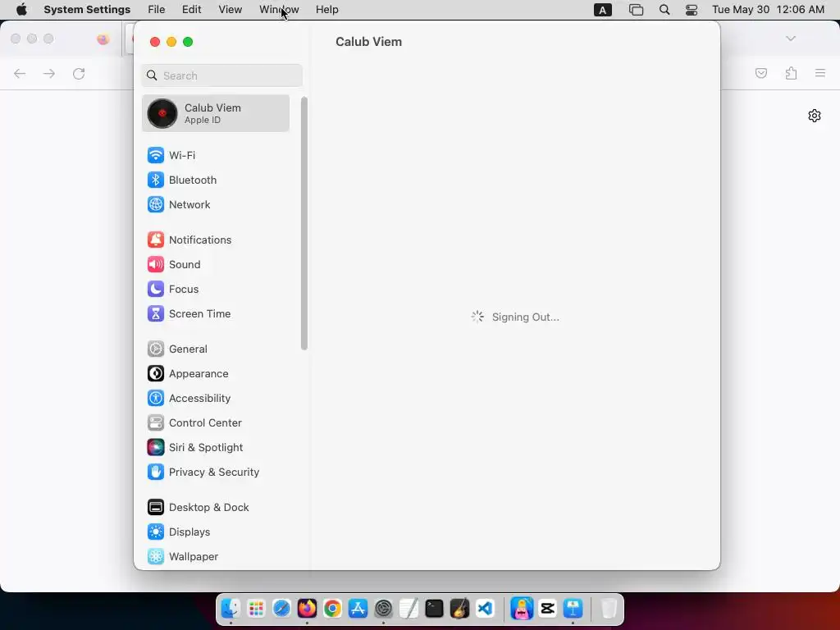Viewport: 840px width, 630px height.
Task: Click browser back arrow in background window
Action: point(20,73)
